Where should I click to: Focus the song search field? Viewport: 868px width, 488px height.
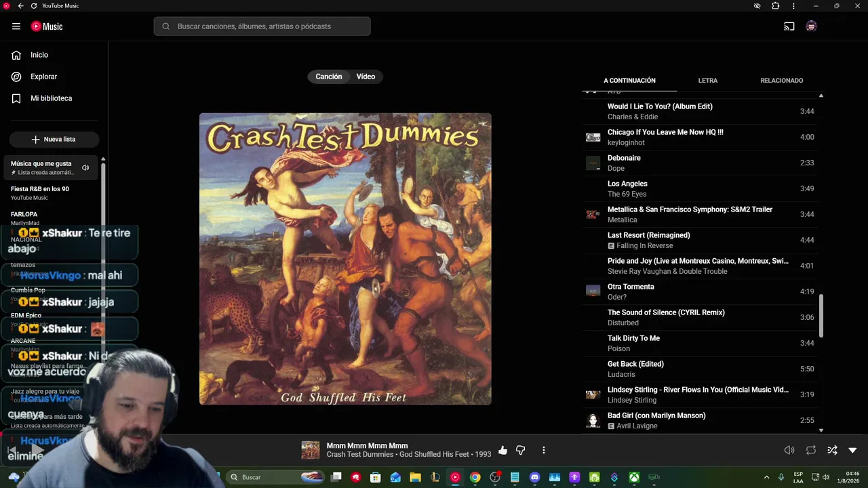point(262,26)
